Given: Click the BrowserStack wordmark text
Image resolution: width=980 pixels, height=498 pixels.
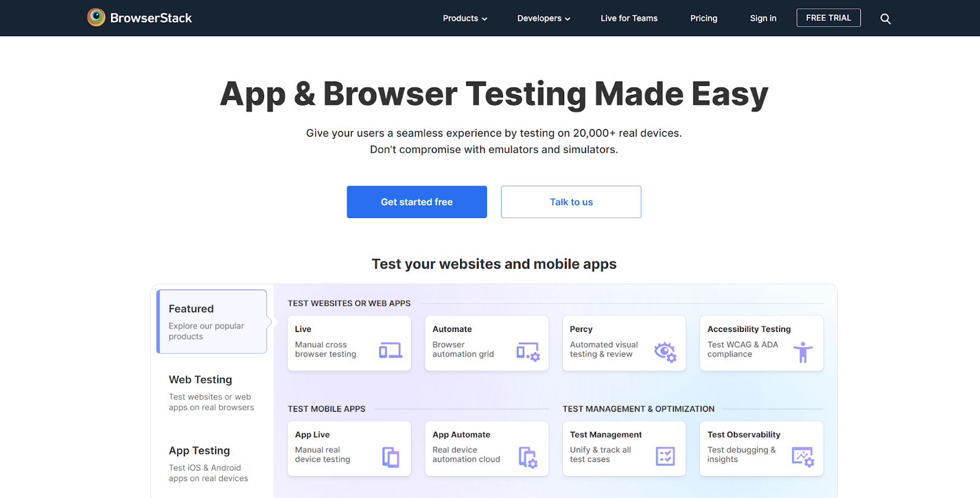Looking at the screenshot, I should [x=151, y=18].
